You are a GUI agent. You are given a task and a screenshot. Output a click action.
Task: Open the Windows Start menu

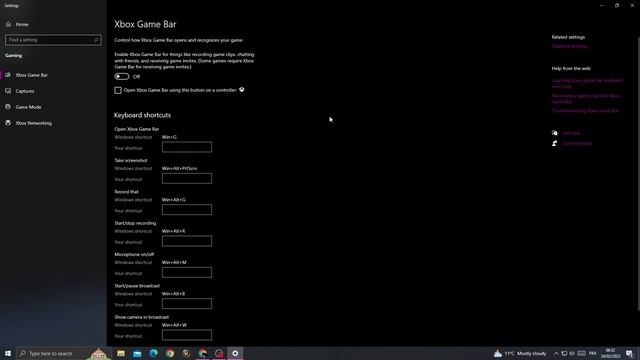click(x=8, y=353)
